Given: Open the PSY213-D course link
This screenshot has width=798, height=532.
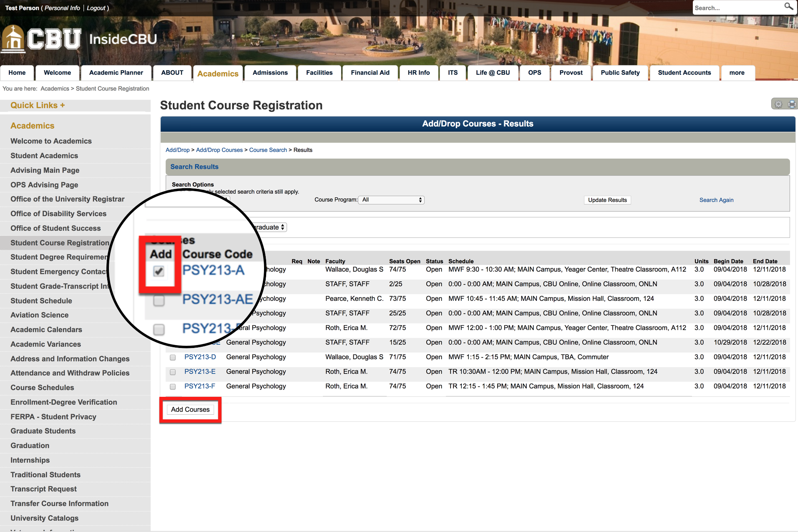Looking at the screenshot, I should 200,357.
